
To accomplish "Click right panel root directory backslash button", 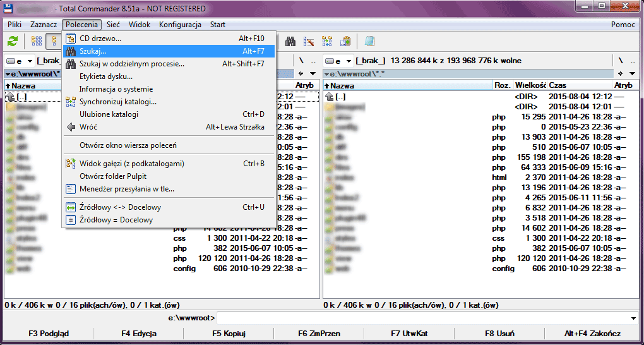I will tap(621, 61).
